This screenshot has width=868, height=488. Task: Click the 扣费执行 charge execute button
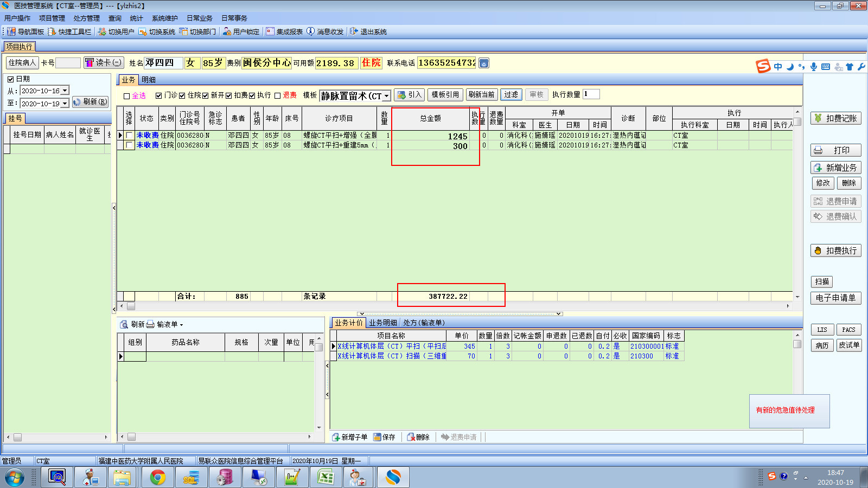coord(835,251)
